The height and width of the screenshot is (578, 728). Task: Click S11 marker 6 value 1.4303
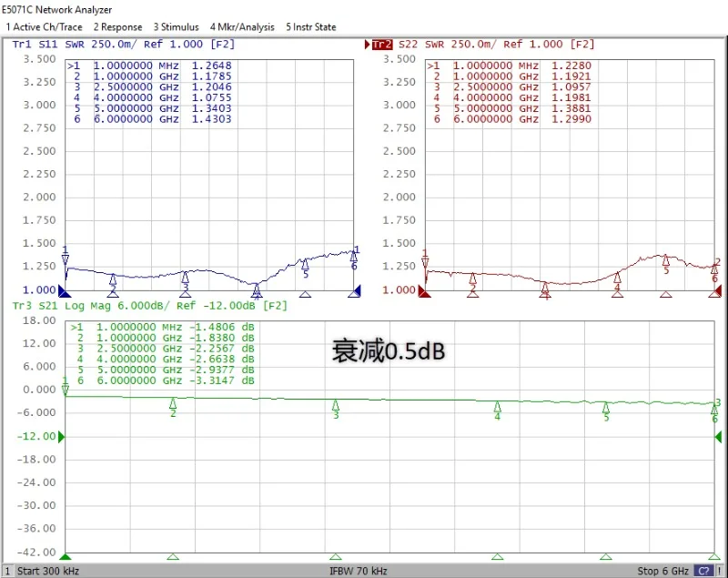[x=212, y=119]
